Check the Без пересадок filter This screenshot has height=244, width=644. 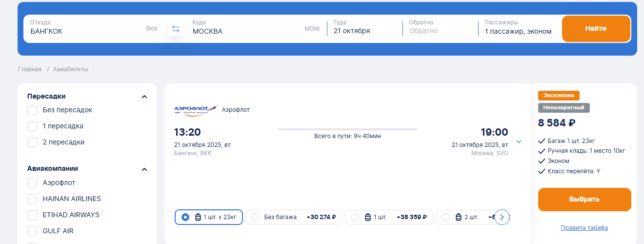33,110
